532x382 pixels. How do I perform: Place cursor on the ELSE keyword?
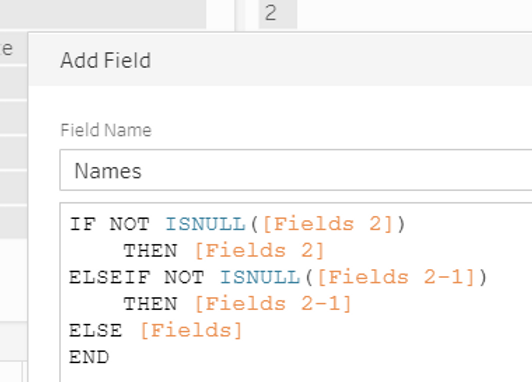96,330
